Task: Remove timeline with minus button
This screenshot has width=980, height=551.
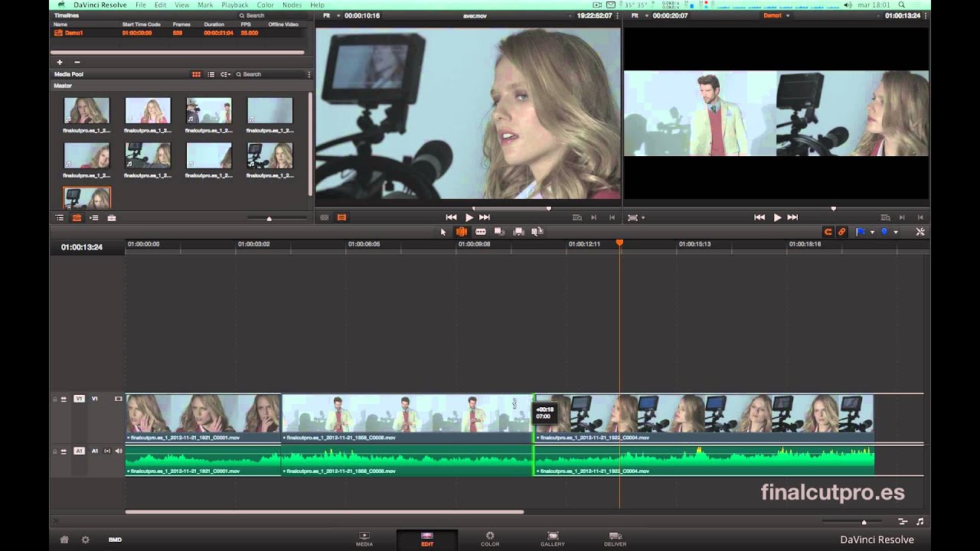Action: tap(77, 62)
